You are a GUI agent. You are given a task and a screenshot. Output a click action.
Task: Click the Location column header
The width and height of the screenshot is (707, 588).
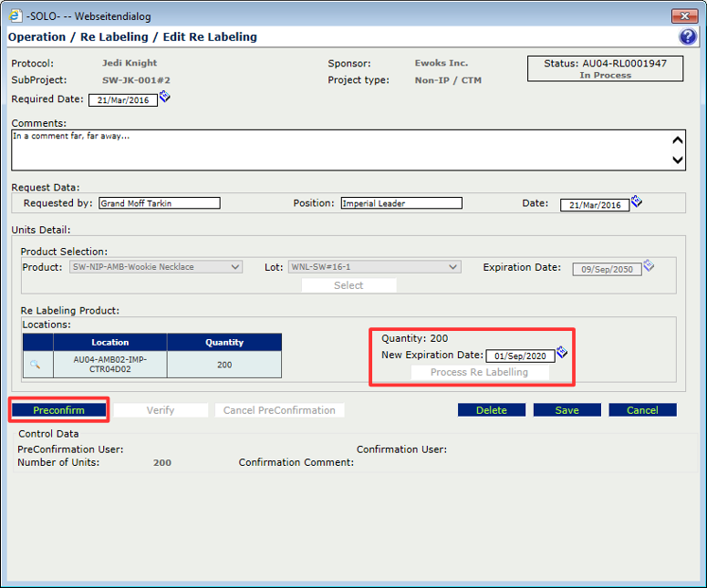point(110,343)
